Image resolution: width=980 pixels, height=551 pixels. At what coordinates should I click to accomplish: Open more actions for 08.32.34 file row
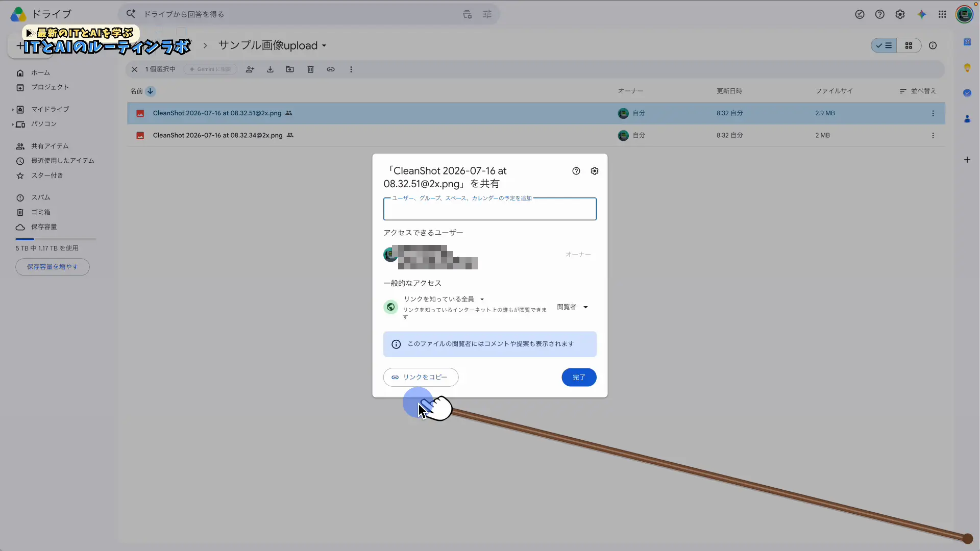point(933,136)
